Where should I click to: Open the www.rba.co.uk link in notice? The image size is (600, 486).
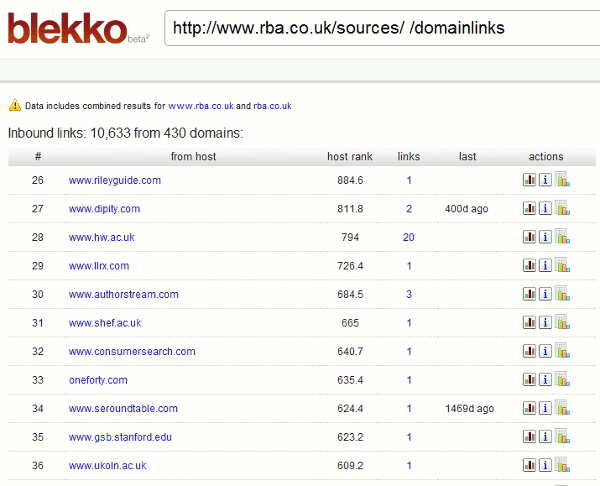point(201,106)
